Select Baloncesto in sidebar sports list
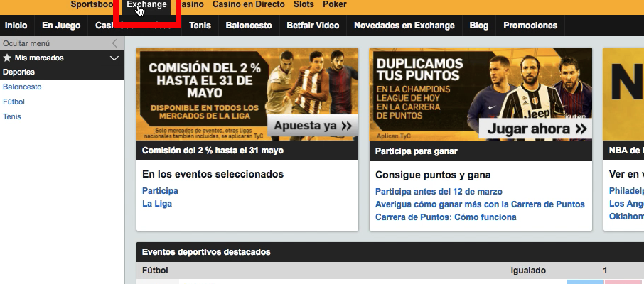 [22, 87]
